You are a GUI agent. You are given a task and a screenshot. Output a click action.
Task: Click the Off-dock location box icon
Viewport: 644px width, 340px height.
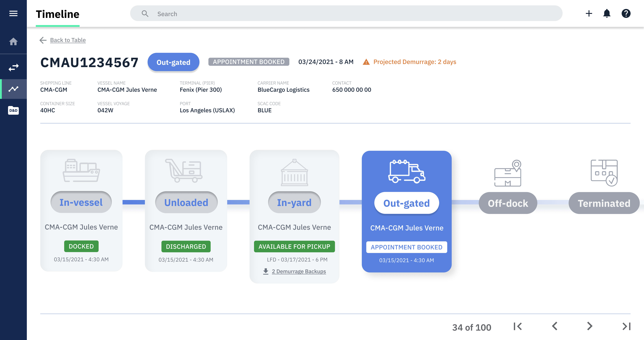(508, 173)
